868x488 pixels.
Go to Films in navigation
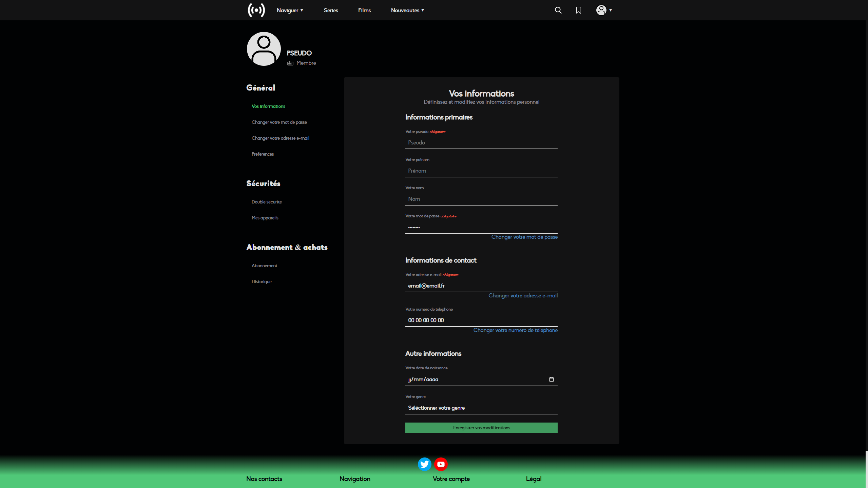coord(364,10)
